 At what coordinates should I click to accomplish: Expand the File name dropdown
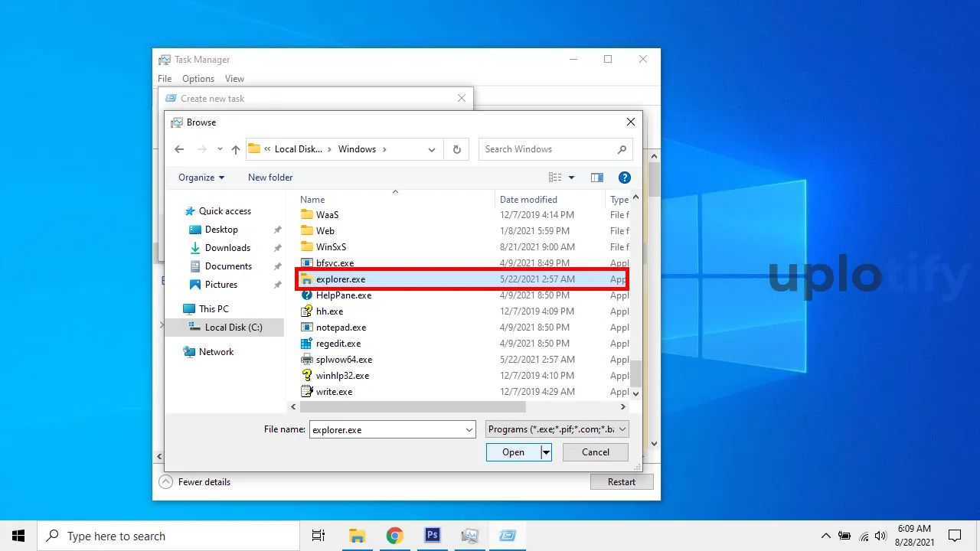click(469, 430)
